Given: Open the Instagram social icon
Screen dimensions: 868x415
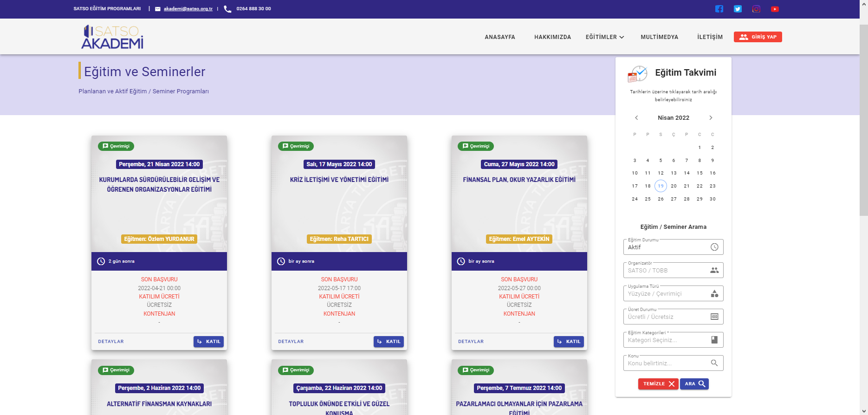Looking at the screenshot, I should (756, 9).
